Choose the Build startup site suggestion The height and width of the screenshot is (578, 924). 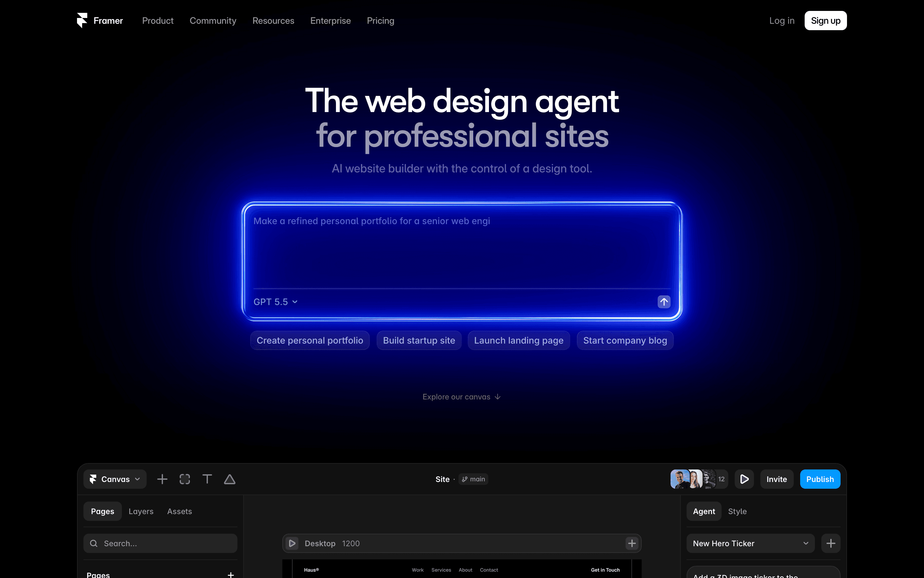pyautogui.click(x=419, y=340)
